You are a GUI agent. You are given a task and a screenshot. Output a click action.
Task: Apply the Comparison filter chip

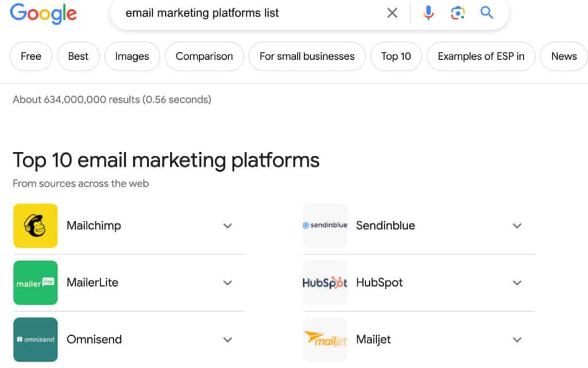point(204,56)
